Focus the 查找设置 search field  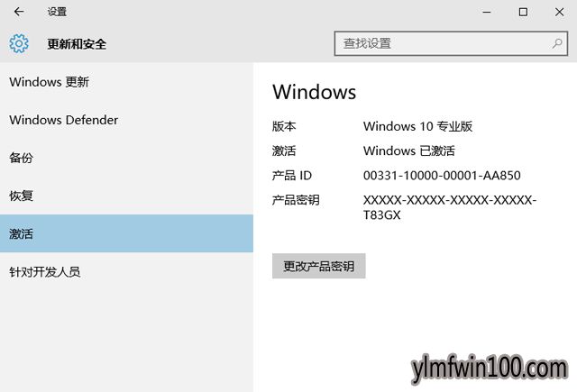(451, 43)
